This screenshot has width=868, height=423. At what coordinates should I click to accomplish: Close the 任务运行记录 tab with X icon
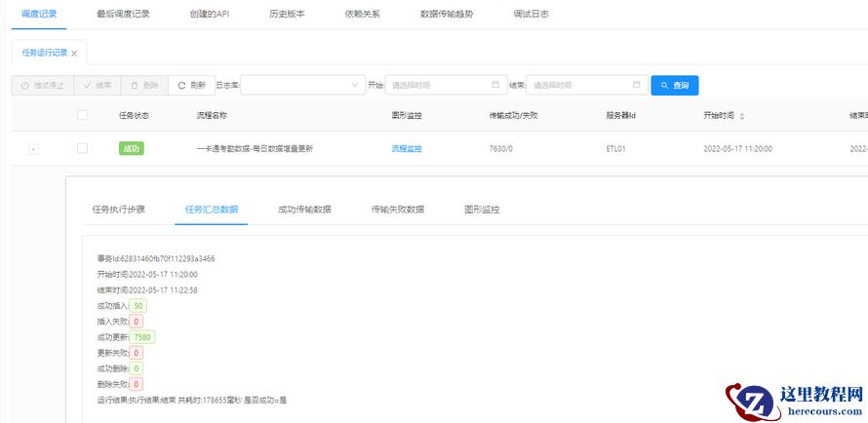coord(74,54)
